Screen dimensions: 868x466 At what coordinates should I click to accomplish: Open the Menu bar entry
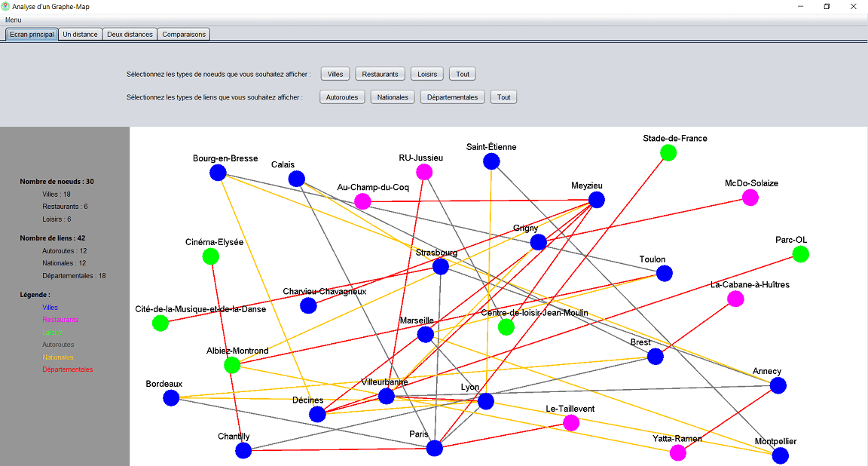coord(12,20)
